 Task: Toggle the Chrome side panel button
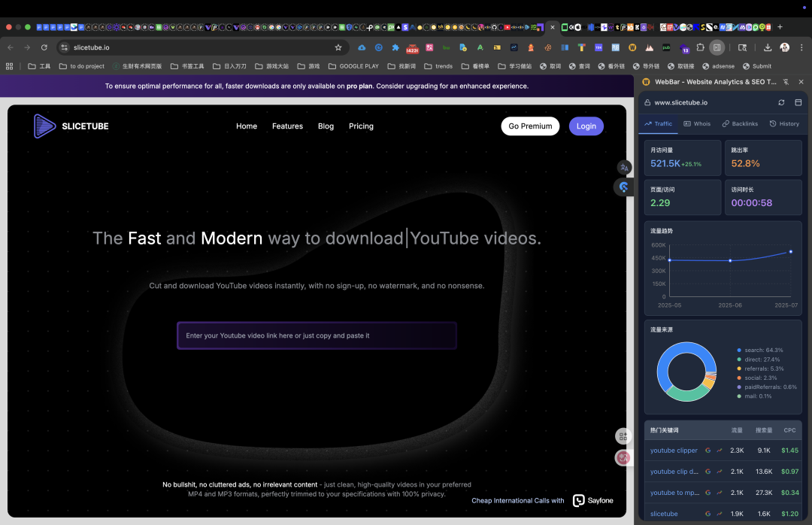717,47
